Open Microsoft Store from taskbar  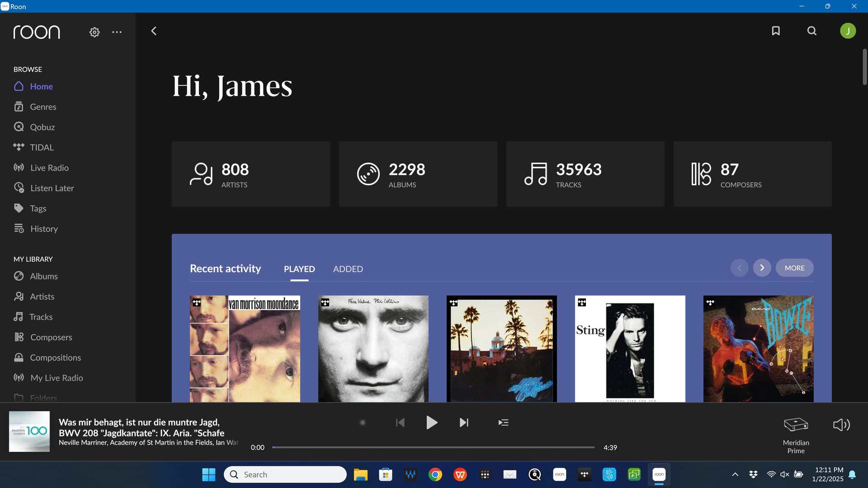tap(385, 474)
